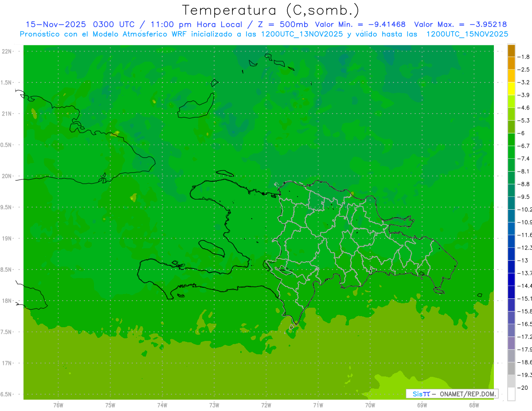Click the teal swatch between -8.8 and -9.5
The image size is (532, 411).
point(511,191)
